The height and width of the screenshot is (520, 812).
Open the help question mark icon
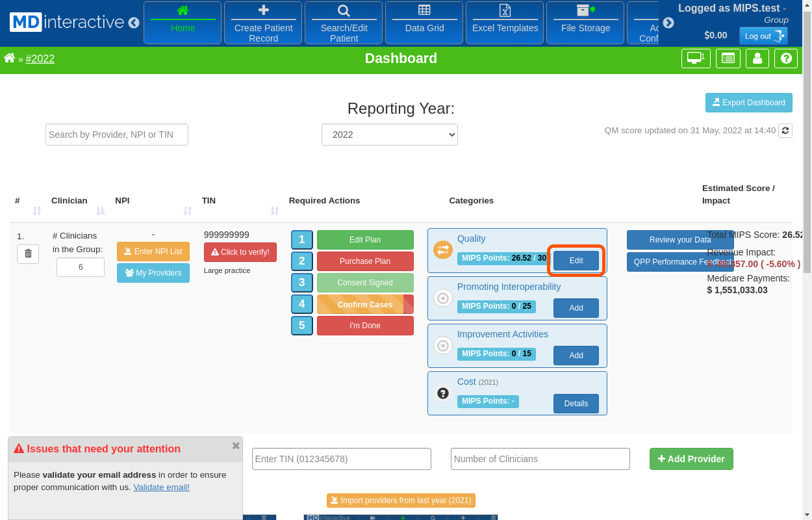coord(786,58)
